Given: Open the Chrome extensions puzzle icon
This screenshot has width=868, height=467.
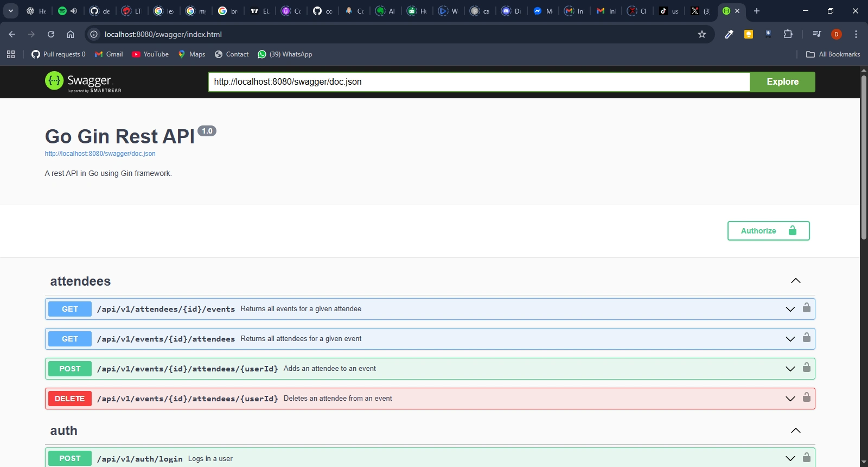Looking at the screenshot, I should [x=788, y=34].
